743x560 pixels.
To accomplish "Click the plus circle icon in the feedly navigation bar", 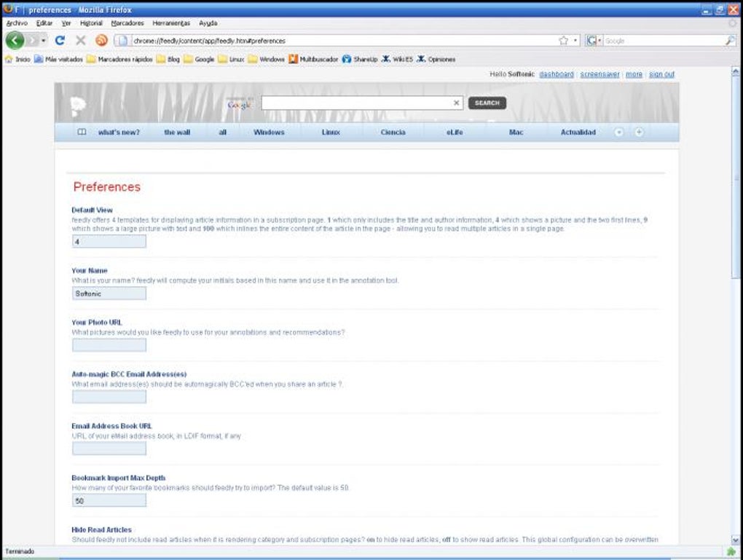I will tap(639, 133).
